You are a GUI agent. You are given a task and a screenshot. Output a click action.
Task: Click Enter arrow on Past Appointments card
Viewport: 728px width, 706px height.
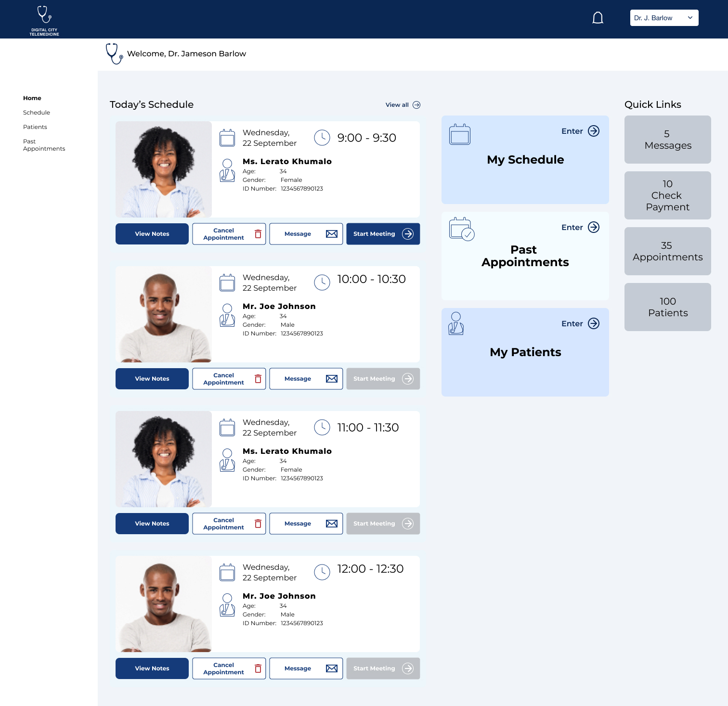click(594, 227)
